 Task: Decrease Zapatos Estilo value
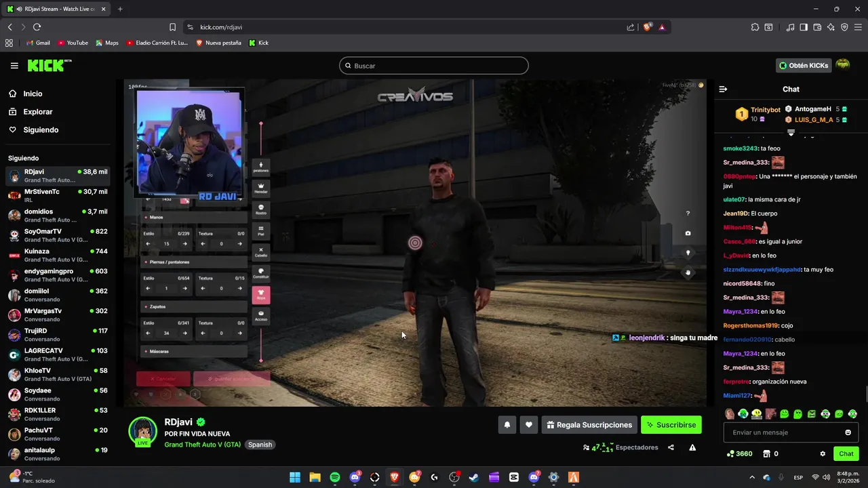149,333
